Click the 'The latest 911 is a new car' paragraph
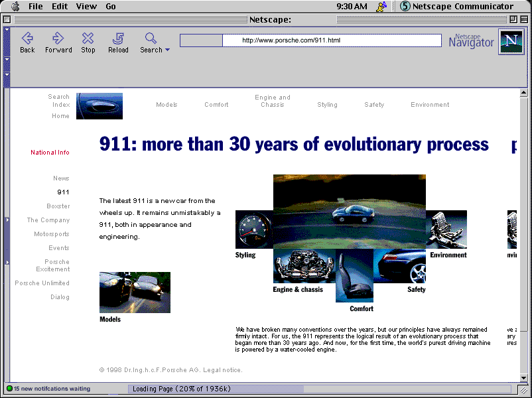Image resolution: width=532 pixels, height=398 pixels. tap(160, 219)
